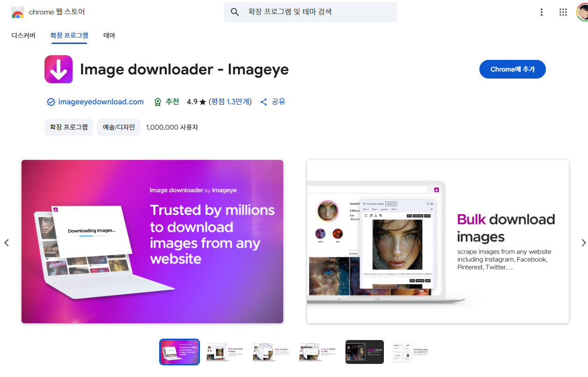Select the 'Convert WebP to JPG' thumbnail

tap(318, 352)
